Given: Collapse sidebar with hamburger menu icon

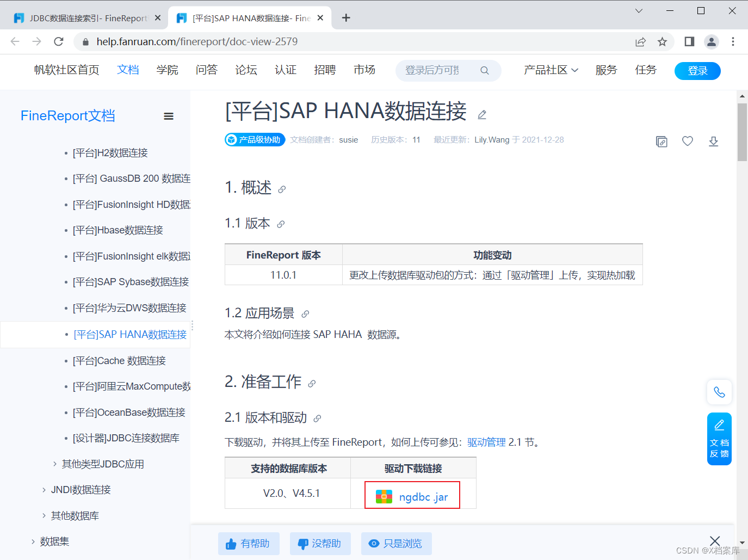Looking at the screenshot, I should pyautogui.click(x=169, y=116).
